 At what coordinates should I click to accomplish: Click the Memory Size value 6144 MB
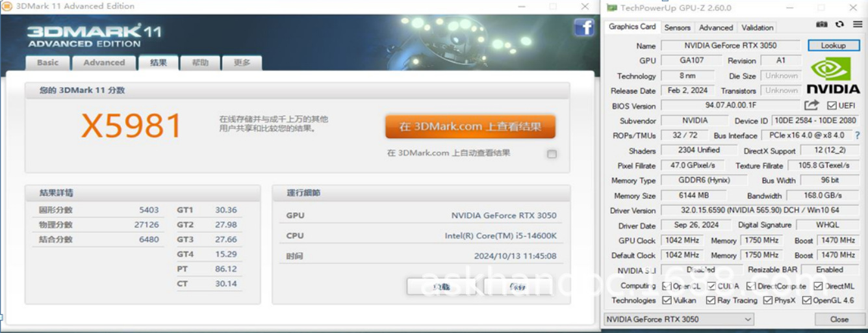pos(694,195)
